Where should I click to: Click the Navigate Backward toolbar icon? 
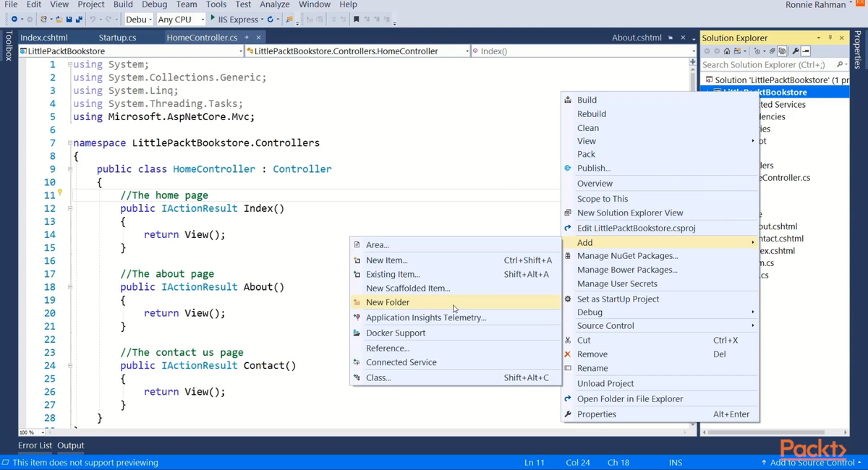tap(14, 20)
